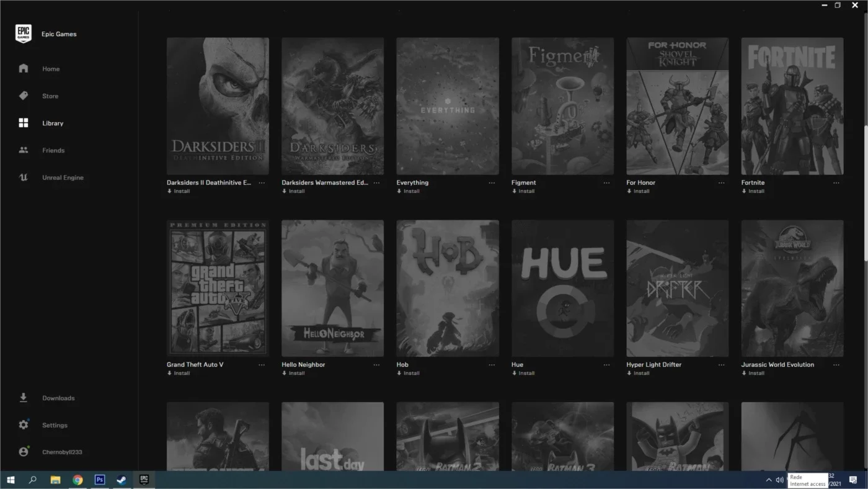
Task: Select the Hyper Light Drifter cover art
Action: (x=677, y=288)
